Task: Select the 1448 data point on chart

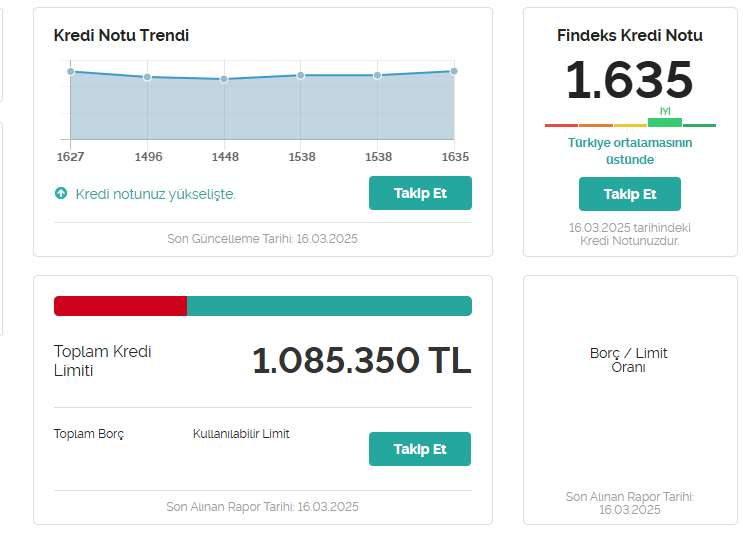Action: coord(224,79)
